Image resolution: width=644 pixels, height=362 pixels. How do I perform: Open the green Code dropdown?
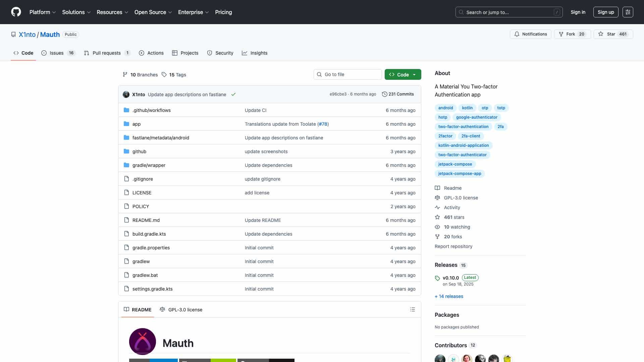tap(403, 74)
